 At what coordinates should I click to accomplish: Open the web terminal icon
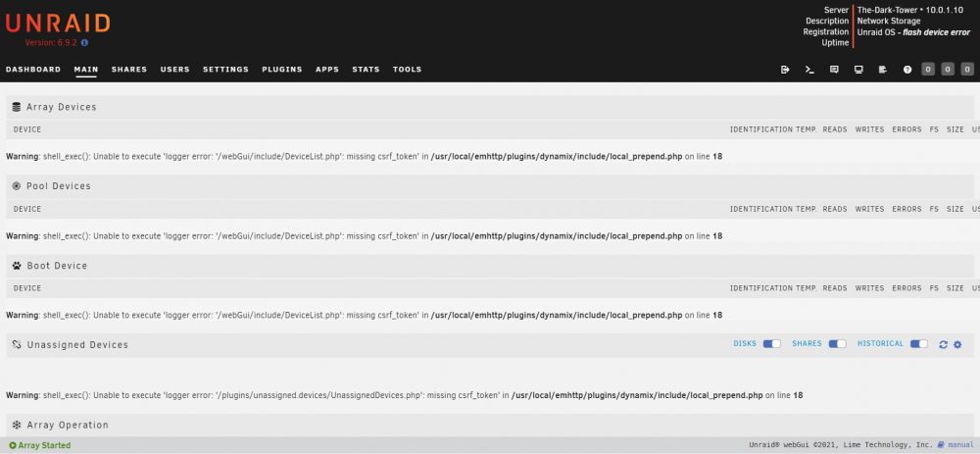[x=809, y=70]
